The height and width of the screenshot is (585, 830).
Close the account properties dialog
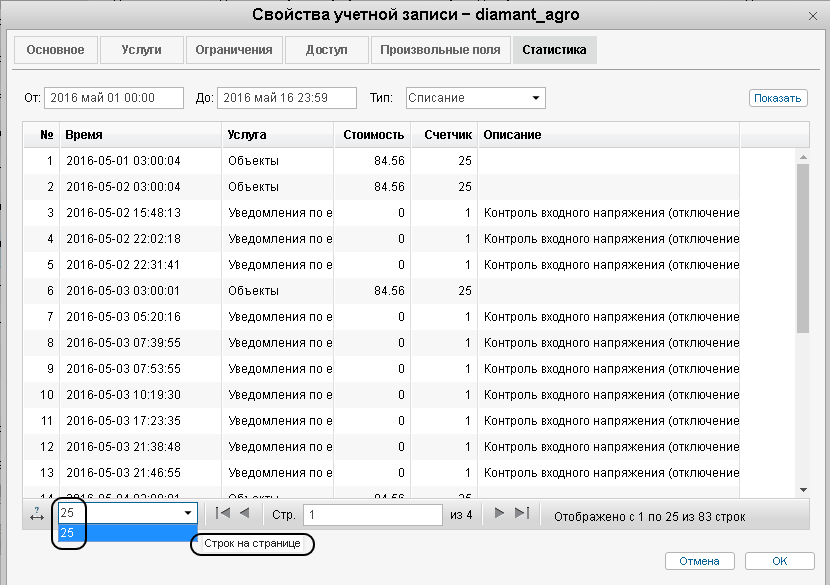(812, 15)
